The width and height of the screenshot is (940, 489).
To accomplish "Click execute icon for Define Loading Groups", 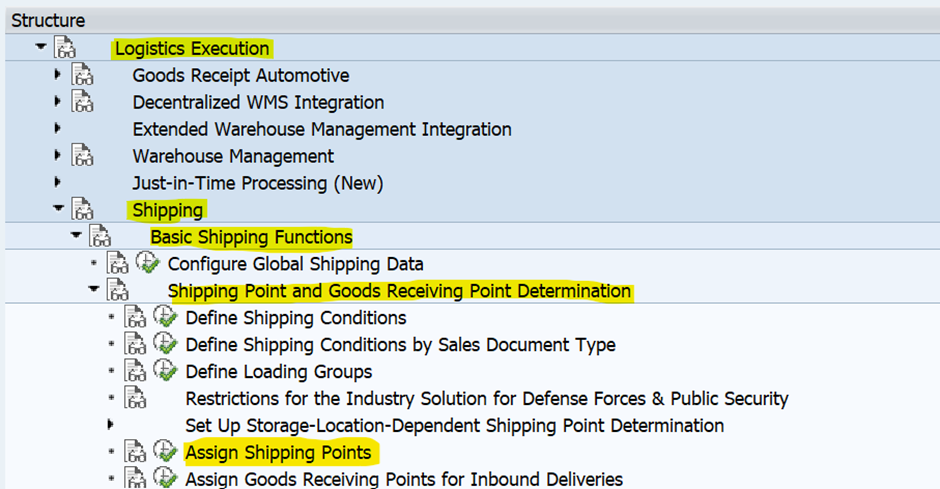I will (165, 370).
